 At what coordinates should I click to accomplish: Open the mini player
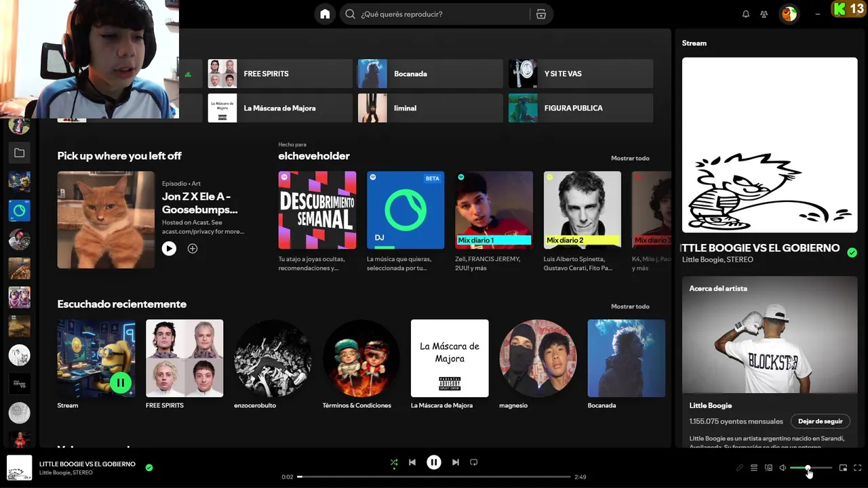tap(844, 468)
